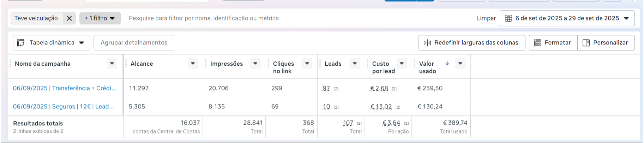Screen dimensions: 644x143
Task: Click the drag handle beside Alcance column
Action: pyautogui.click(x=126, y=64)
